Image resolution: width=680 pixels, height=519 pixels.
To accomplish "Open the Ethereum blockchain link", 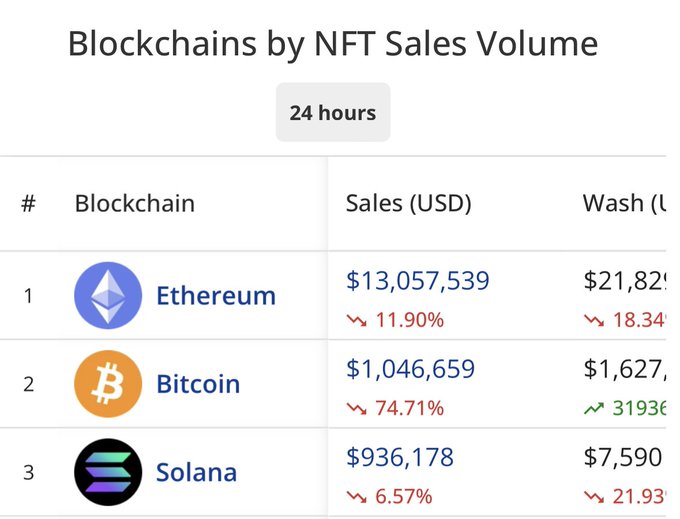I will 215,296.
